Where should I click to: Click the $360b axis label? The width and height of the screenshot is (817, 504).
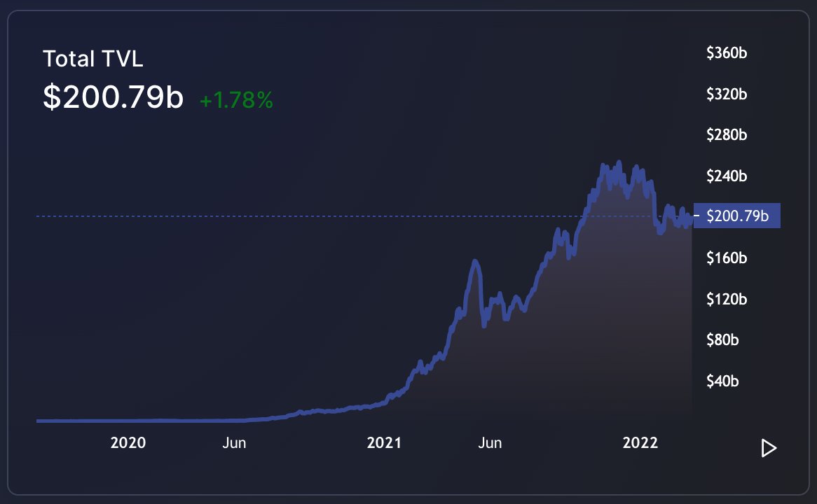727,52
